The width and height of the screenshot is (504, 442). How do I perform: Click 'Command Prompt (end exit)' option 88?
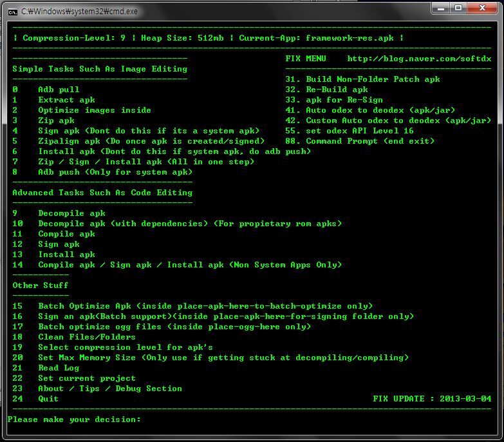pos(368,141)
